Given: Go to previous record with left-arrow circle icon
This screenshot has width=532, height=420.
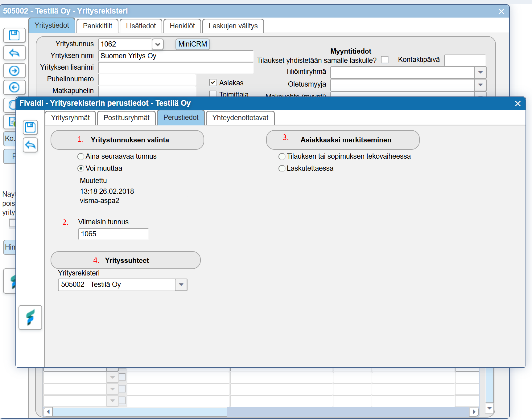Looking at the screenshot, I should point(14,88).
